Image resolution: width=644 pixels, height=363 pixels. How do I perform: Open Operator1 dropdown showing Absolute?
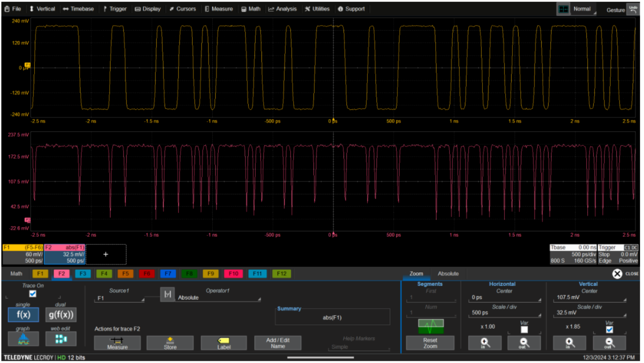click(x=218, y=298)
